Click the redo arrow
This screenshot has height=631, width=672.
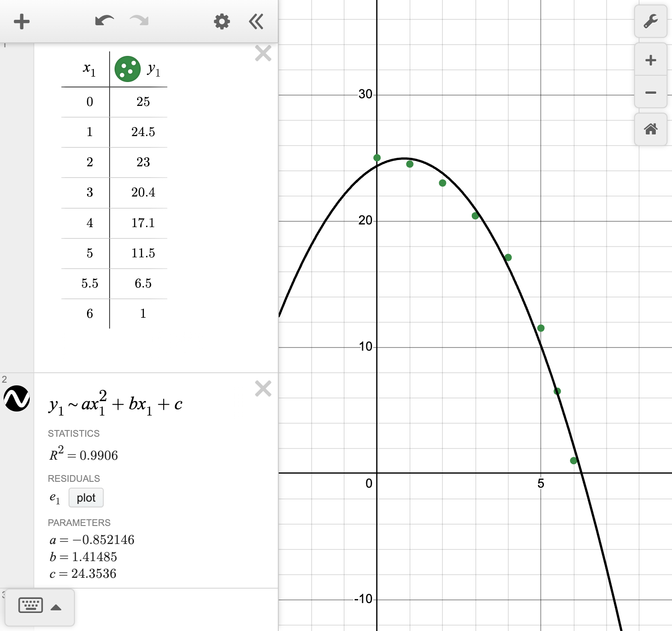coord(138,21)
